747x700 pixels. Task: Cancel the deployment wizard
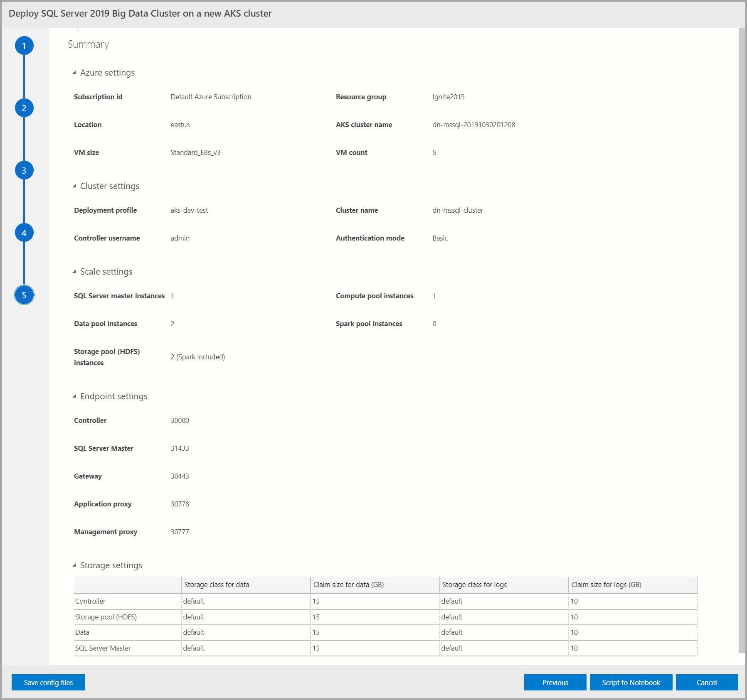pos(707,683)
